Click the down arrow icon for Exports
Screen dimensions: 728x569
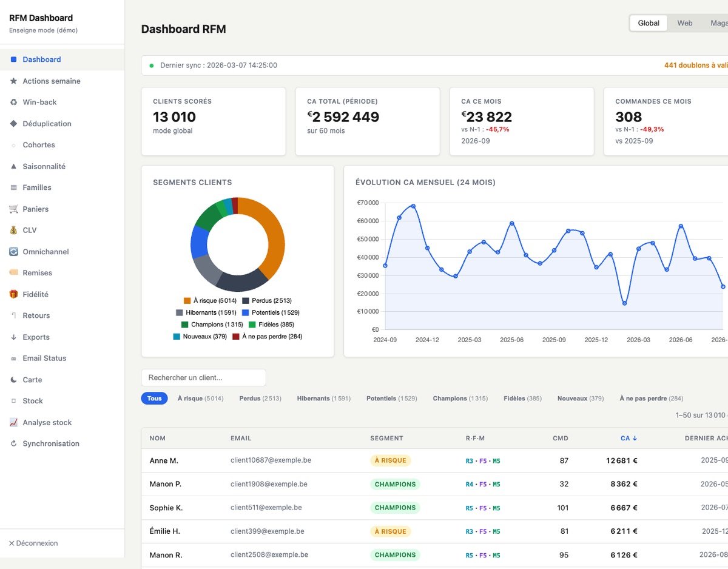(13, 337)
